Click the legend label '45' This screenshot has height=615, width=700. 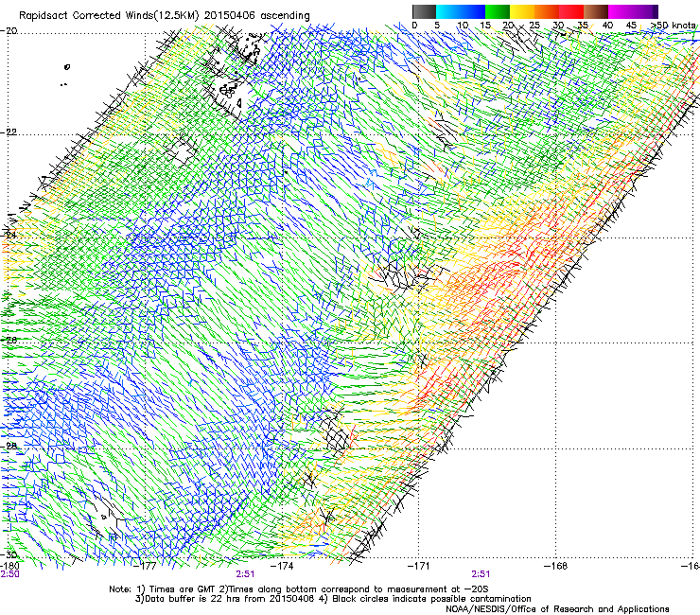pos(631,25)
